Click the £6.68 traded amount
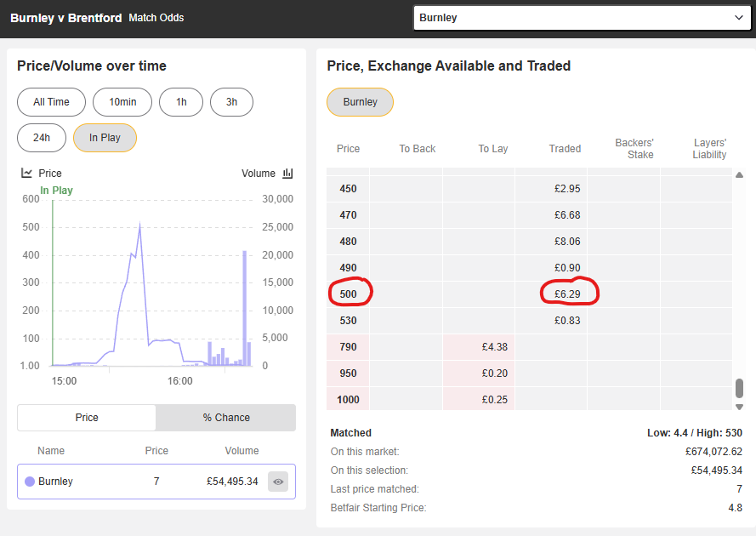 [x=567, y=215]
